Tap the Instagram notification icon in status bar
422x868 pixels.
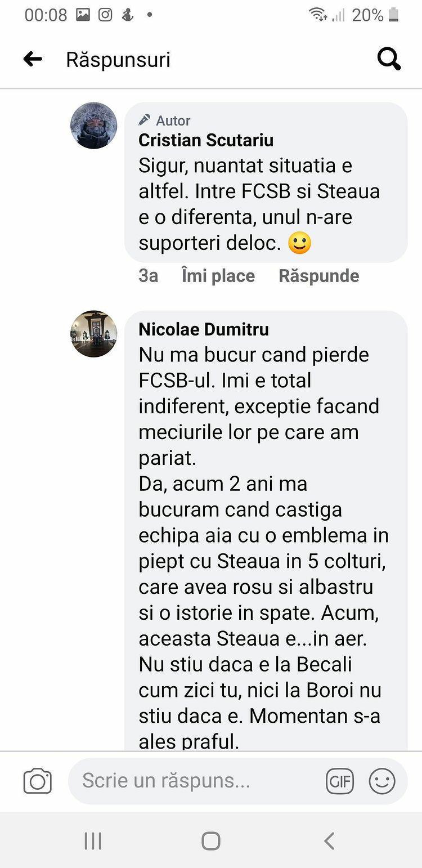(105, 15)
